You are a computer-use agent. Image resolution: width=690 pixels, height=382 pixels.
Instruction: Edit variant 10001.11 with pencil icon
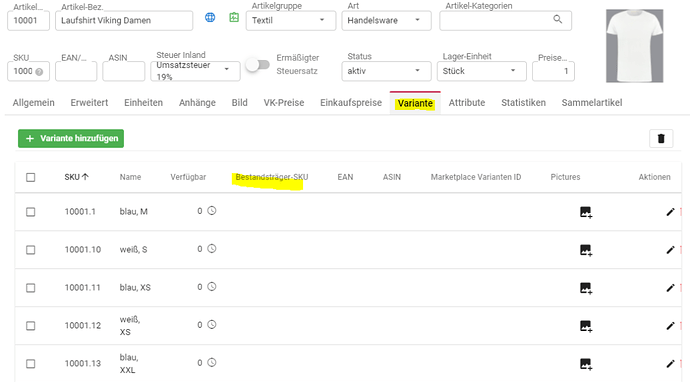(x=670, y=288)
